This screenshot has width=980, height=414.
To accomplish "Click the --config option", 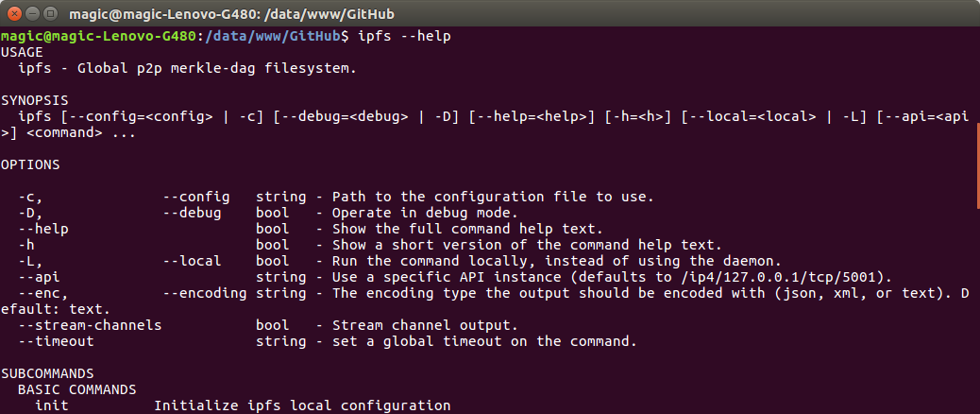I will 196,197.
